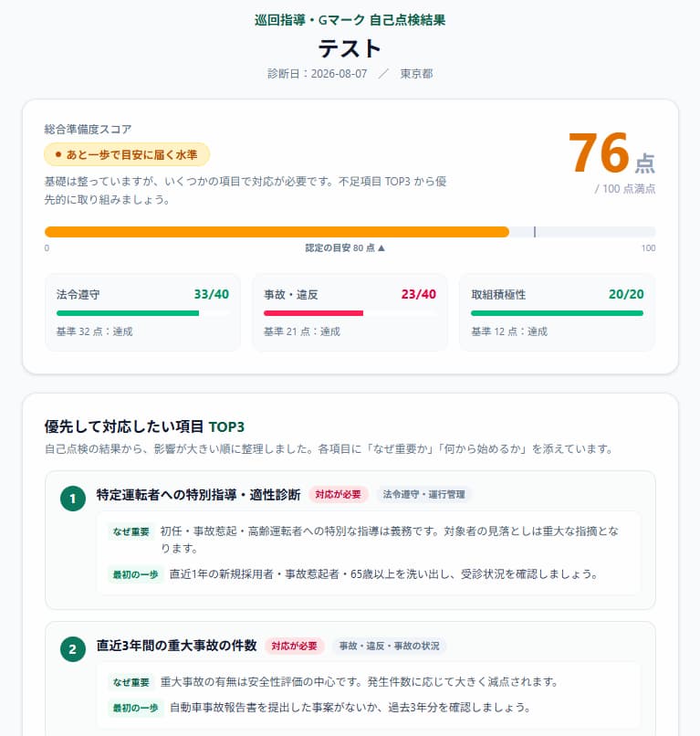Click the large 76 点 score number

(x=611, y=153)
